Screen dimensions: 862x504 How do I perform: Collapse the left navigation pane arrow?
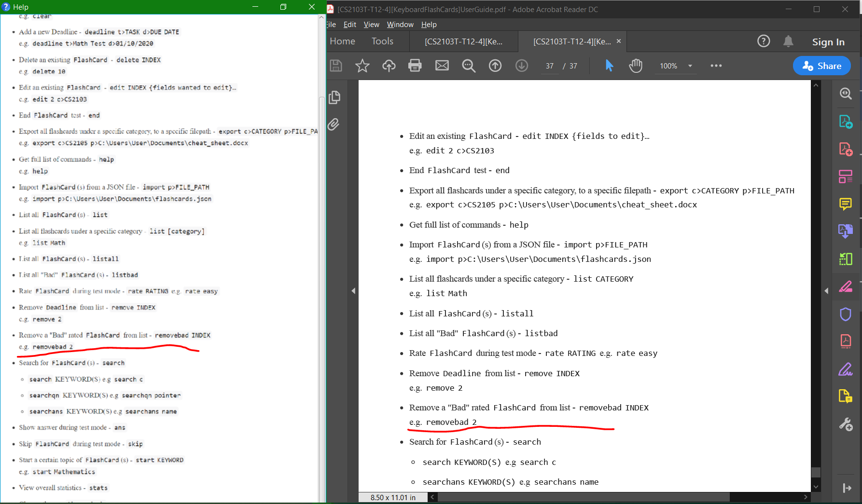[353, 291]
